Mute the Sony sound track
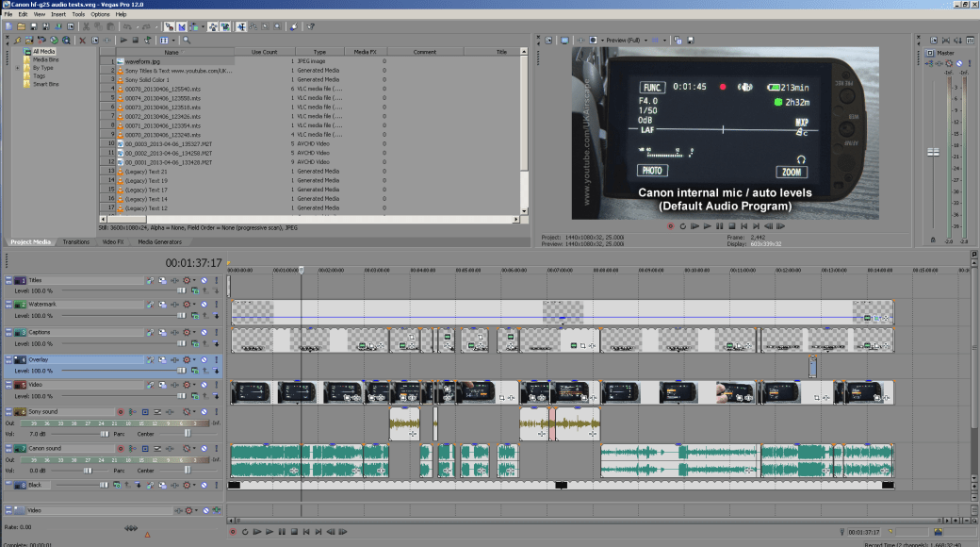 click(x=203, y=411)
